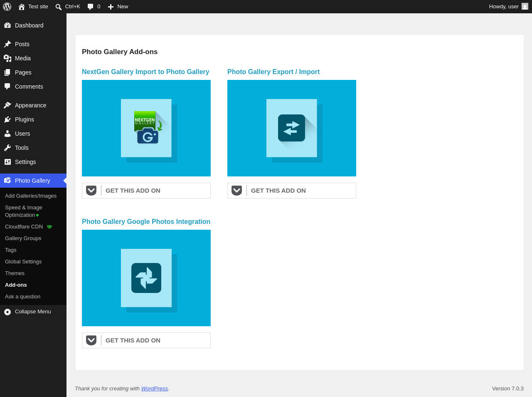Image resolution: width=532 pixels, height=397 pixels.
Task: Select the Cloudflare CDN submenu
Action: 33,227
